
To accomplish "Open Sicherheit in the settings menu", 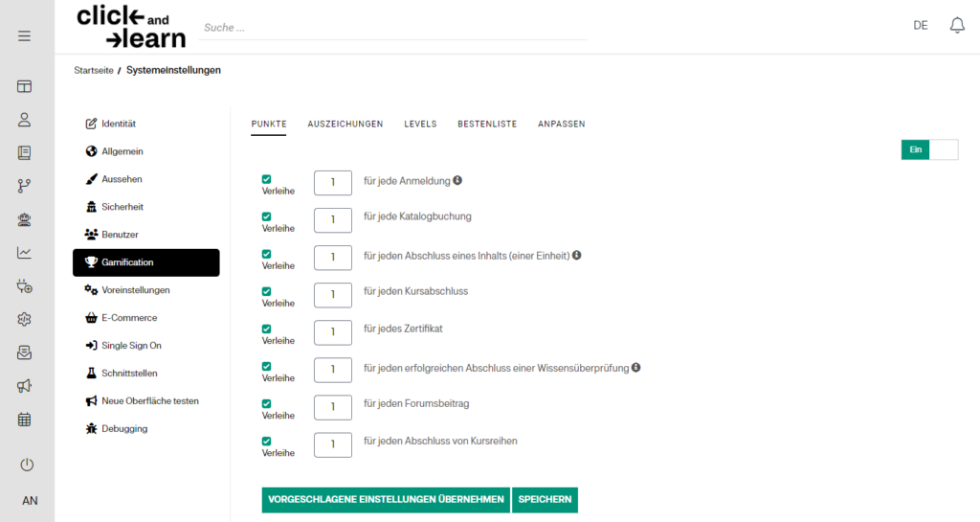I will pyautogui.click(x=122, y=207).
